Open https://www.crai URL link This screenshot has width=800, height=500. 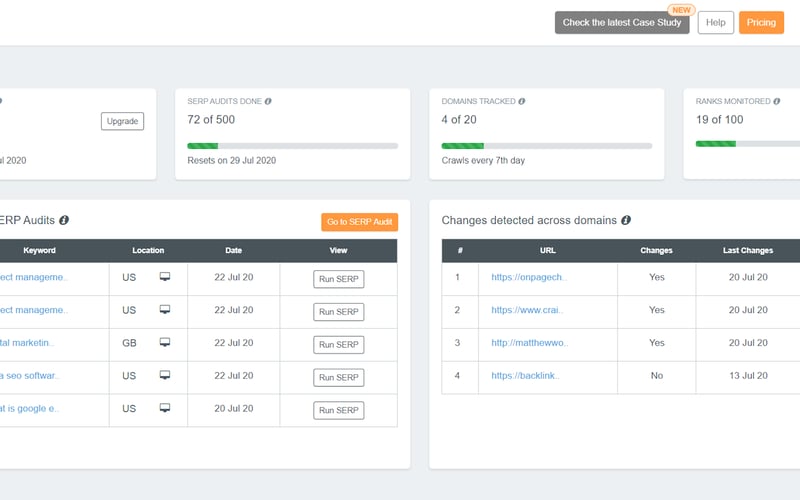(527, 310)
